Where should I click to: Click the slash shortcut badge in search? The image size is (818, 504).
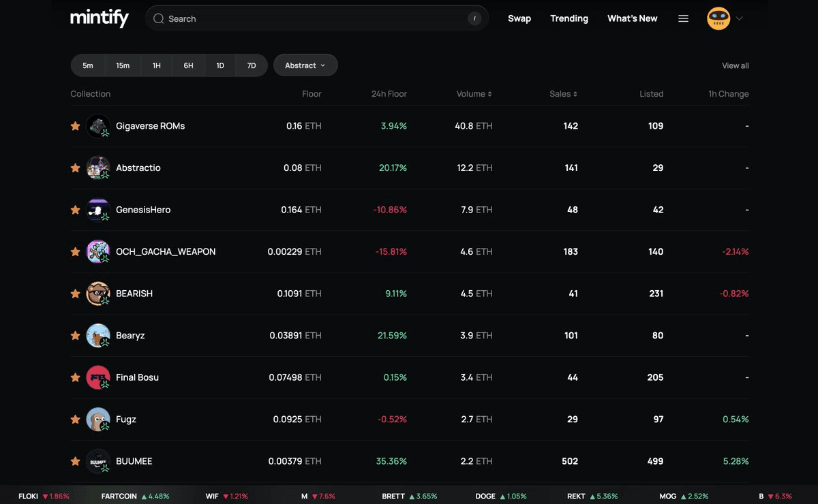(474, 18)
